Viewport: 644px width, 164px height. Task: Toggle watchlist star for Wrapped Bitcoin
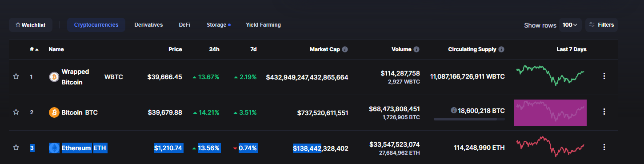coord(16,76)
